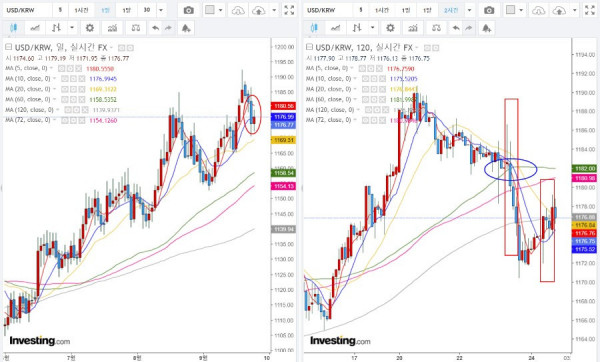Select 2시간 interval in right chart

click(x=451, y=10)
